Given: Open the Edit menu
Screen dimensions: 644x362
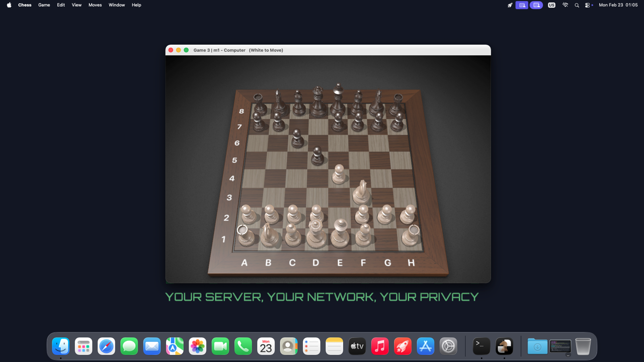Looking at the screenshot, I should (61, 5).
